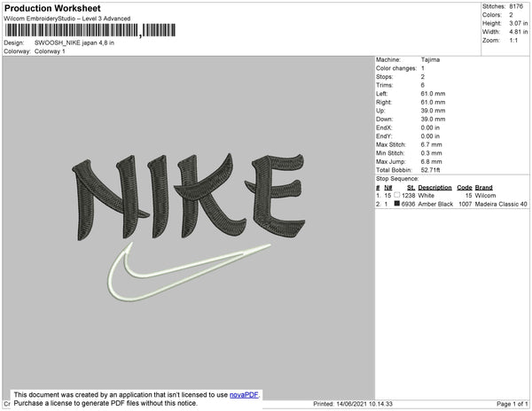Select thread code 1007

point(465,204)
